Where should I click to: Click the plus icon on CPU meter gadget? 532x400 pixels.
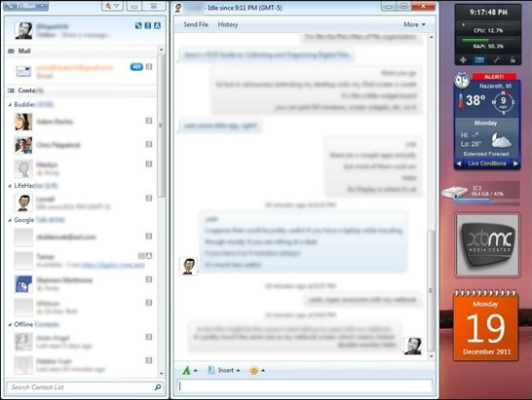point(463,60)
